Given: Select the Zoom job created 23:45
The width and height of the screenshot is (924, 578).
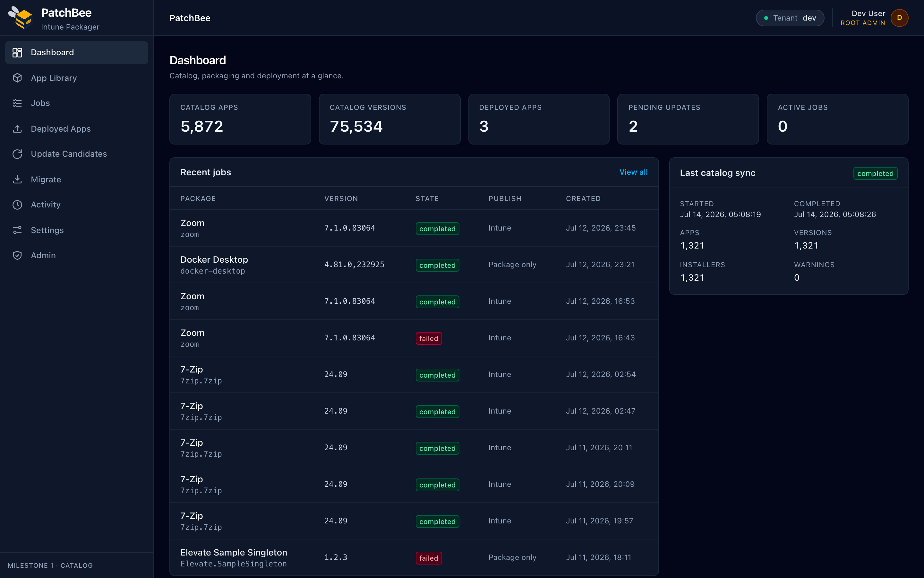Looking at the screenshot, I should [x=414, y=228].
